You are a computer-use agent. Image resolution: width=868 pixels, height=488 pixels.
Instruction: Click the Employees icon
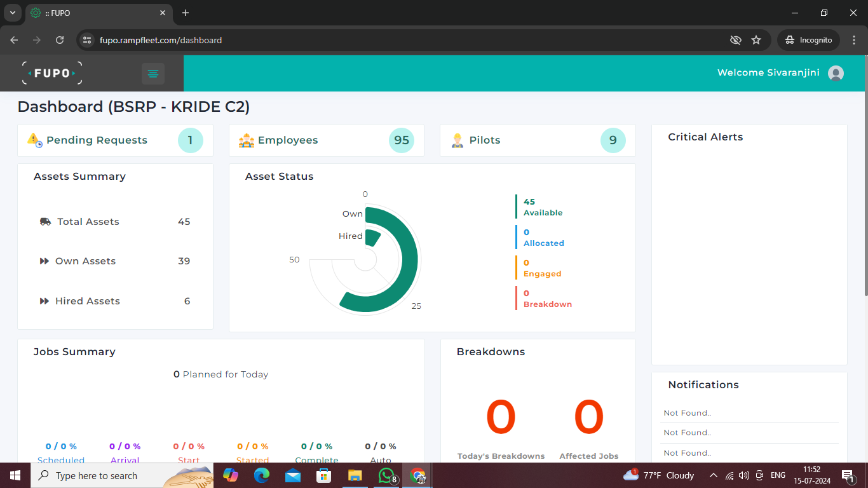point(247,139)
